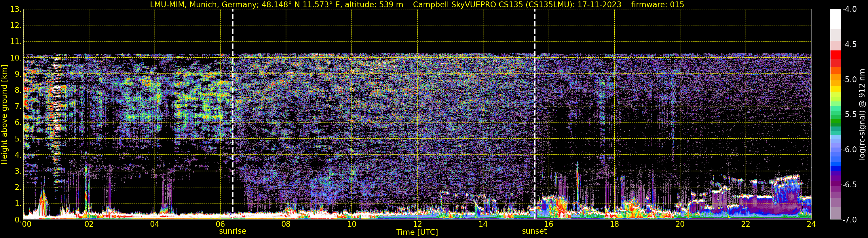Click the '11.' height axis tick label

coord(16,42)
